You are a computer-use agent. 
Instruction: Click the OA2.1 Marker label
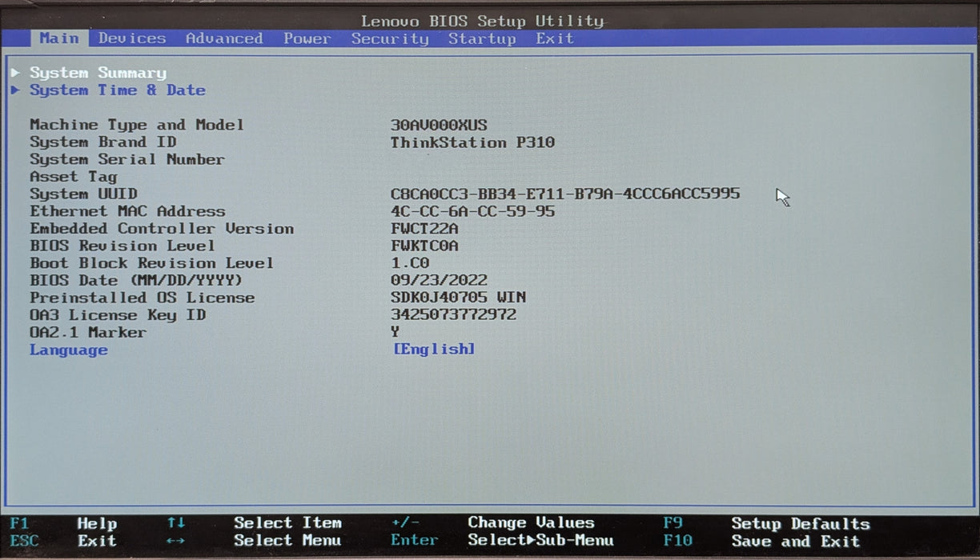(x=88, y=333)
